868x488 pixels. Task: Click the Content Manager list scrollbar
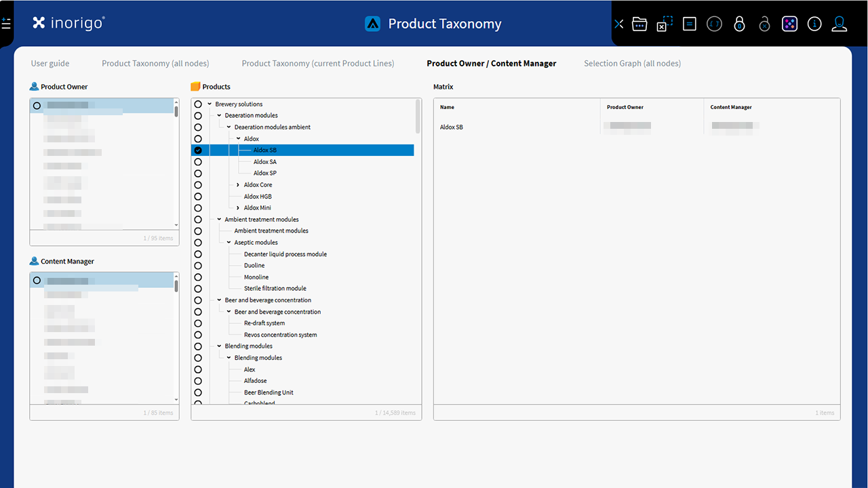click(x=176, y=285)
